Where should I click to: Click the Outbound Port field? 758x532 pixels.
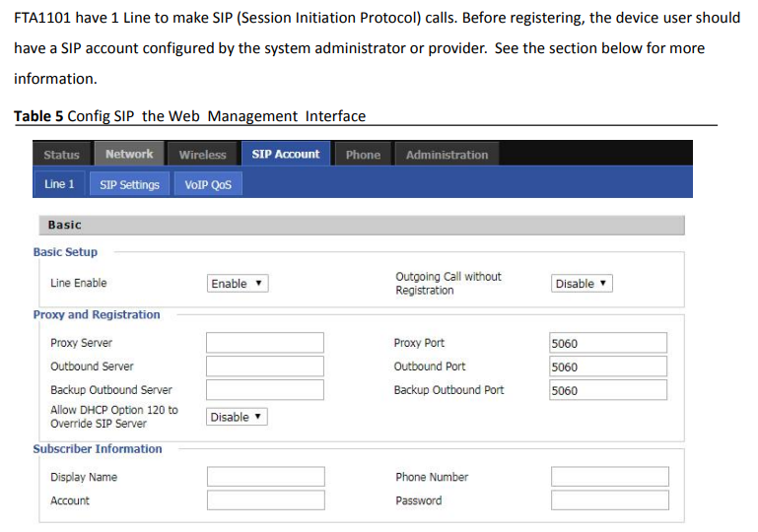point(608,366)
